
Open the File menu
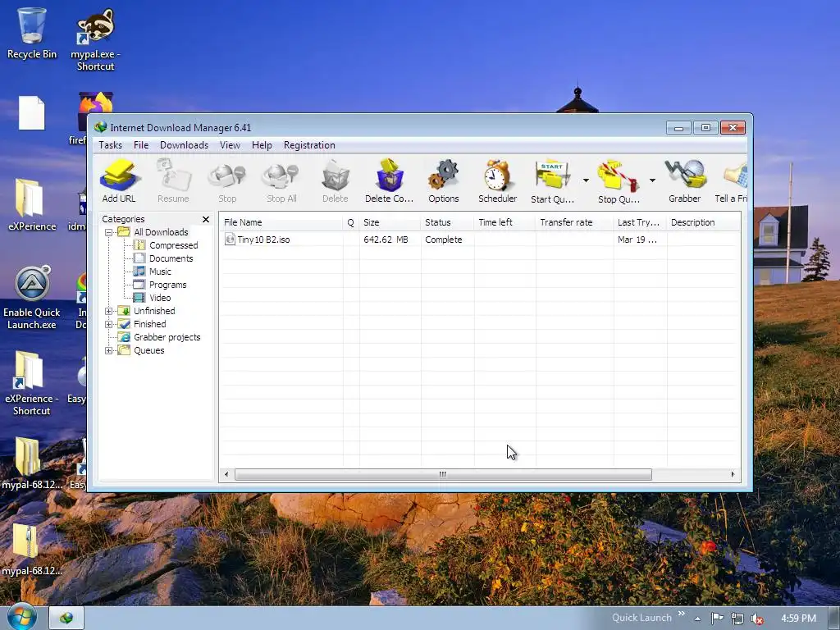pyautogui.click(x=141, y=145)
